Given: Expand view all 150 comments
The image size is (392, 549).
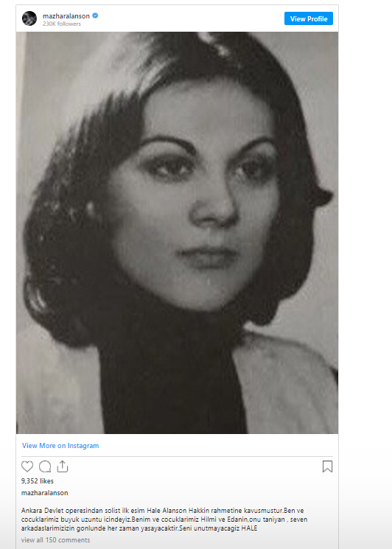Looking at the screenshot, I should point(55,540).
